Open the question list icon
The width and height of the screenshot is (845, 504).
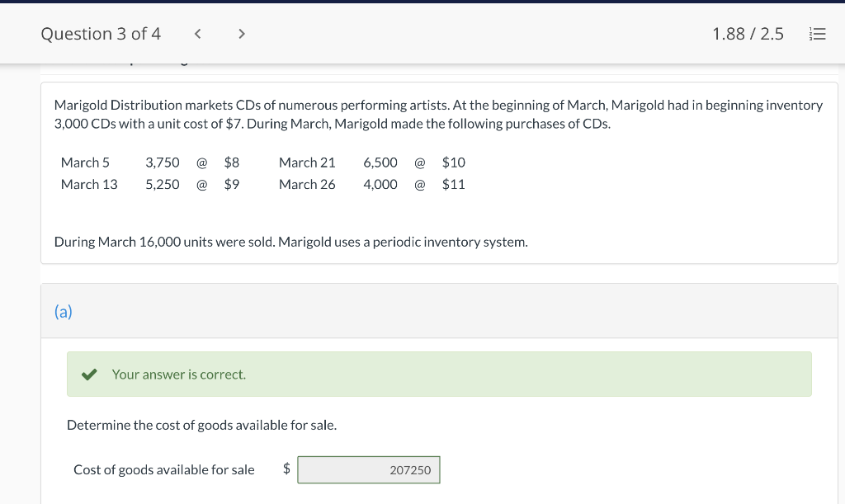click(818, 34)
